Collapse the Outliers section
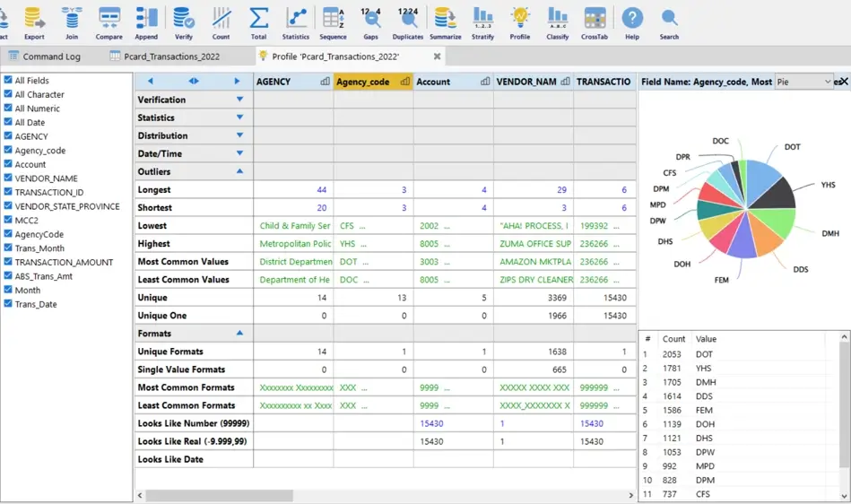This screenshot has width=851, height=504. point(240,171)
